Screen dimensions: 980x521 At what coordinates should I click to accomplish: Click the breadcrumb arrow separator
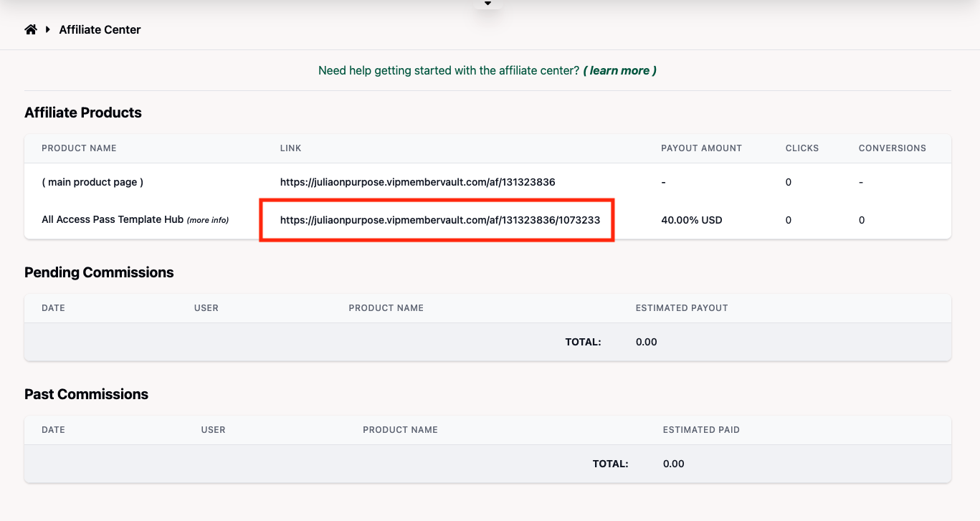click(x=48, y=29)
